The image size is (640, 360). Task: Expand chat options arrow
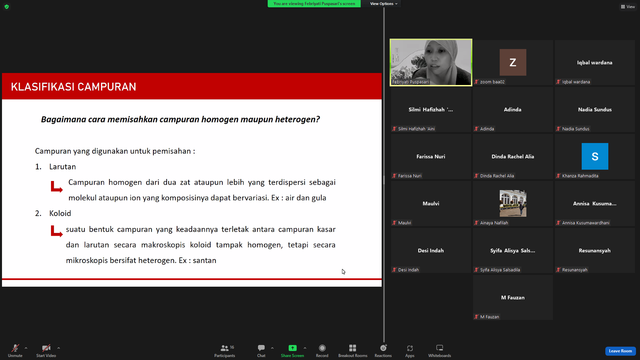[272, 348]
